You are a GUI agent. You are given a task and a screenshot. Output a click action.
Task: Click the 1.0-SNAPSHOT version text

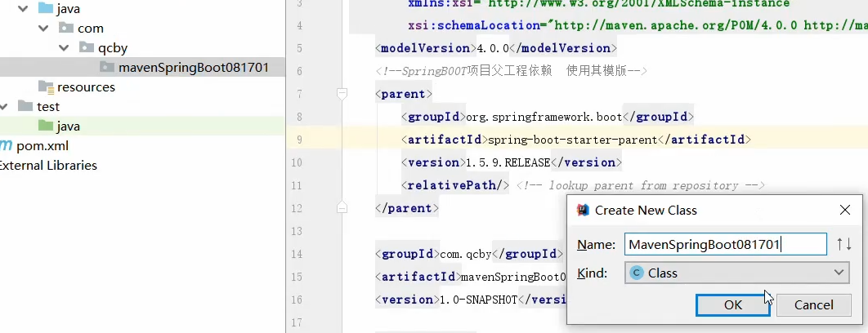point(478,300)
